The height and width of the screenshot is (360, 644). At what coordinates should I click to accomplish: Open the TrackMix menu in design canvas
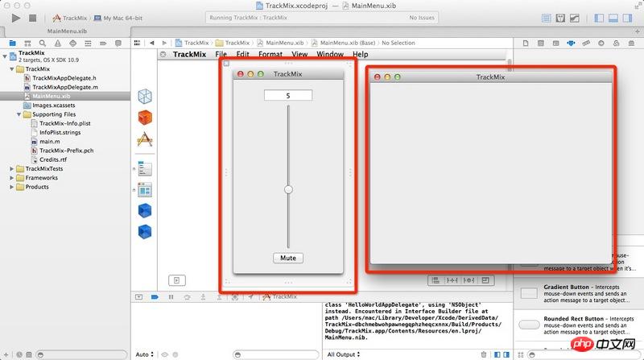click(x=189, y=54)
